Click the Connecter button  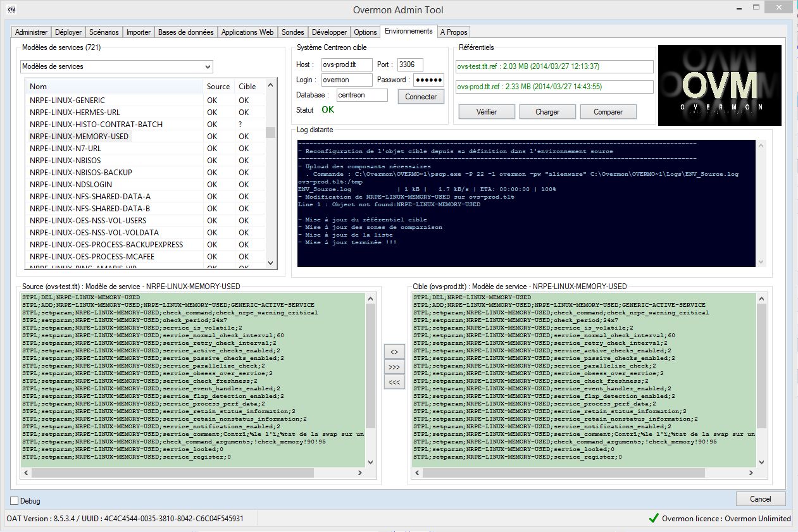point(421,97)
